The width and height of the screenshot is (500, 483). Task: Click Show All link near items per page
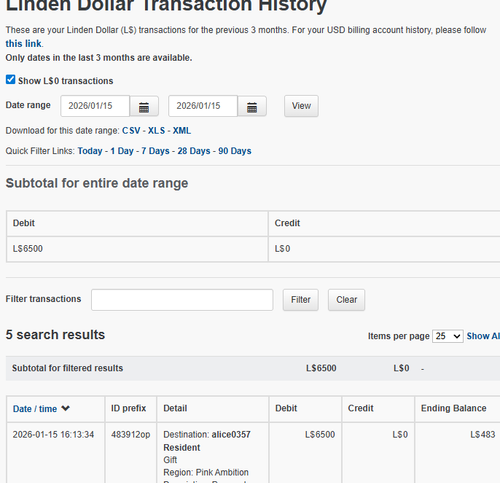(x=483, y=336)
